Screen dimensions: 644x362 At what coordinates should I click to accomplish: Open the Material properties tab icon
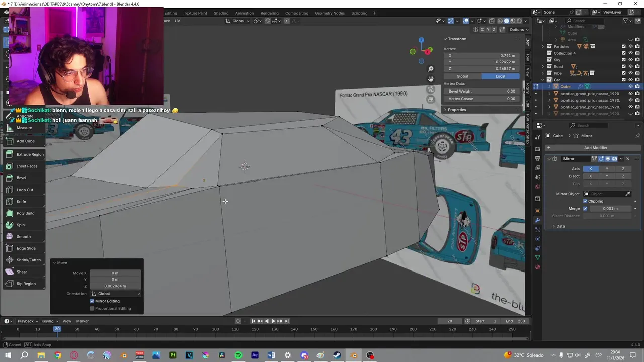point(537,267)
